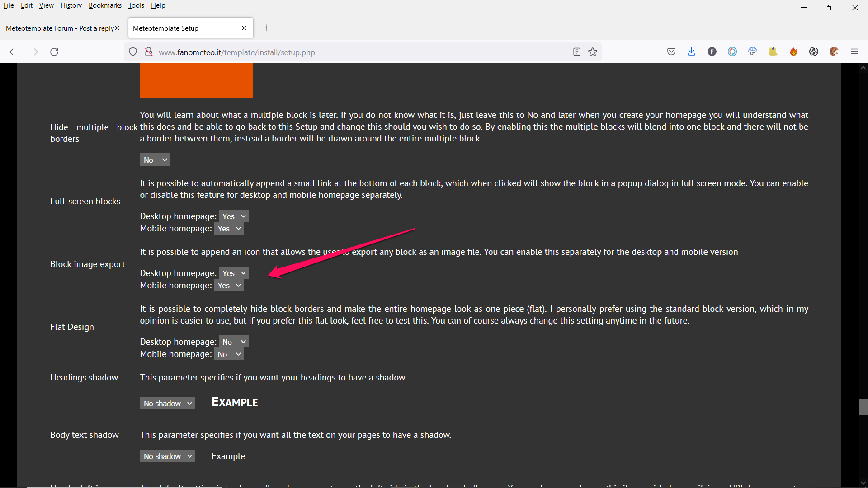This screenshot has width=868, height=488.
Task: Open the File menu
Action: pos(9,5)
